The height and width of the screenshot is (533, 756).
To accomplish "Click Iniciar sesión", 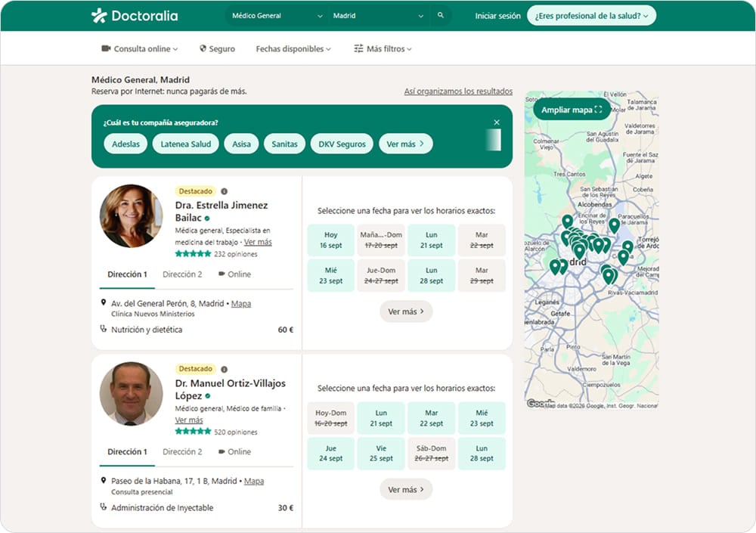I will pyautogui.click(x=497, y=16).
